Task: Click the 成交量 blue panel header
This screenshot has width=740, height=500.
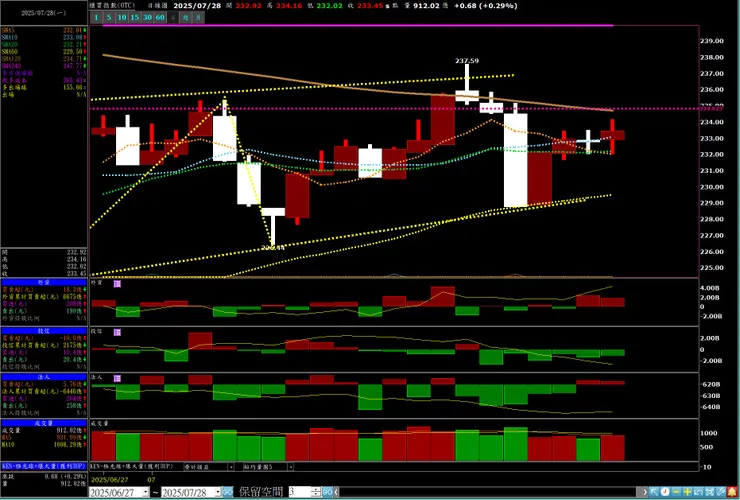Action: click(x=44, y=424)
